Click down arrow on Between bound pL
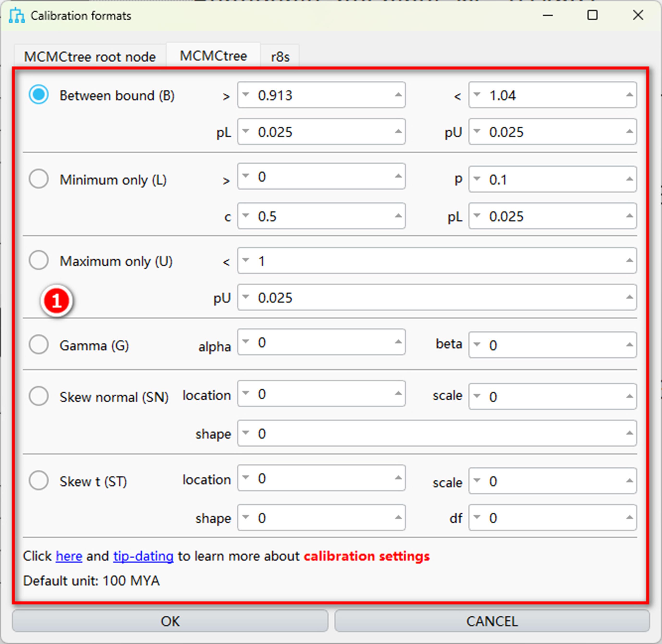The width and height of the screenshot is (662, 644). (246, 131)
